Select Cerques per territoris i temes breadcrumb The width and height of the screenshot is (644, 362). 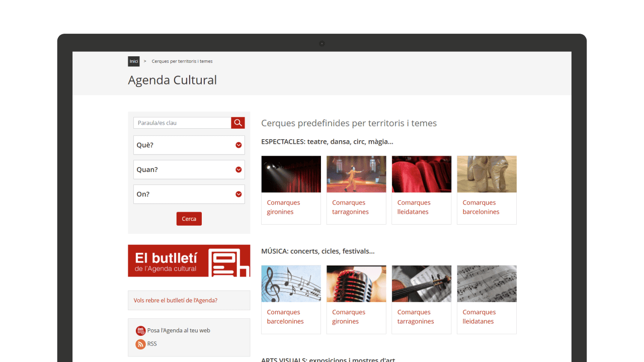(182, 61)
